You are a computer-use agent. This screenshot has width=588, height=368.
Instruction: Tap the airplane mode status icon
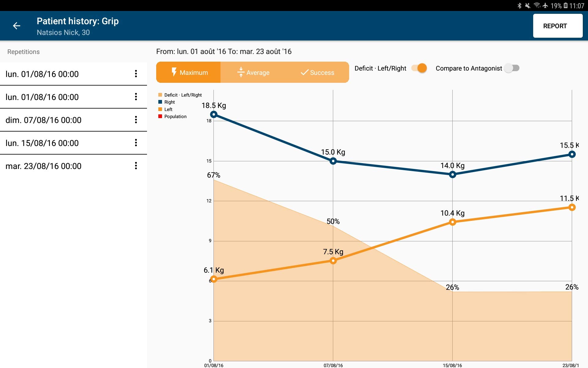pos(545,6)
